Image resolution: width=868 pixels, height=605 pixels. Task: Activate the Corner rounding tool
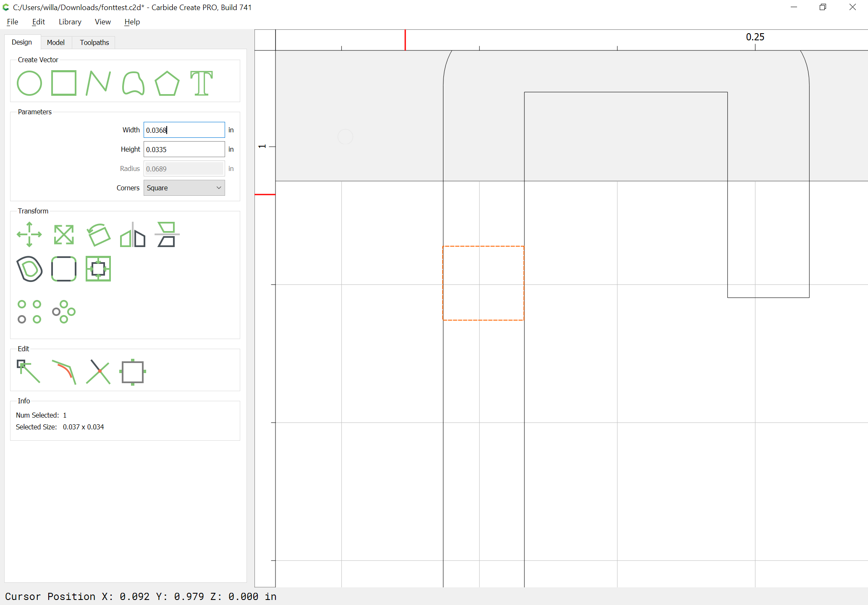[x=64, y=269]
